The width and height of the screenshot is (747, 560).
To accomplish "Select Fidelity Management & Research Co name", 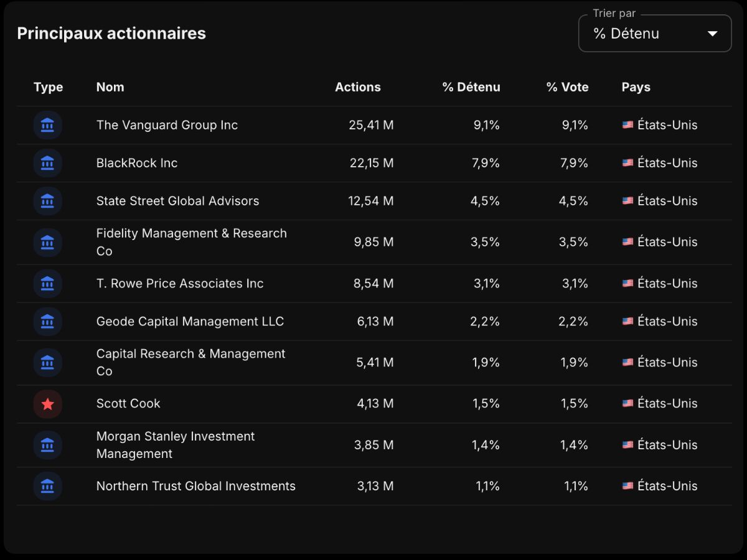I will point(192,242).
